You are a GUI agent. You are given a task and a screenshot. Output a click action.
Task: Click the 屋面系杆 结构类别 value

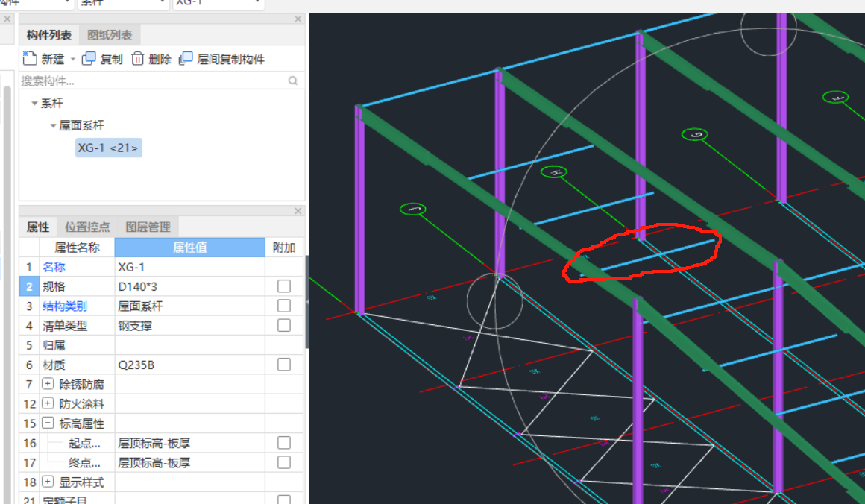point(189,306)
